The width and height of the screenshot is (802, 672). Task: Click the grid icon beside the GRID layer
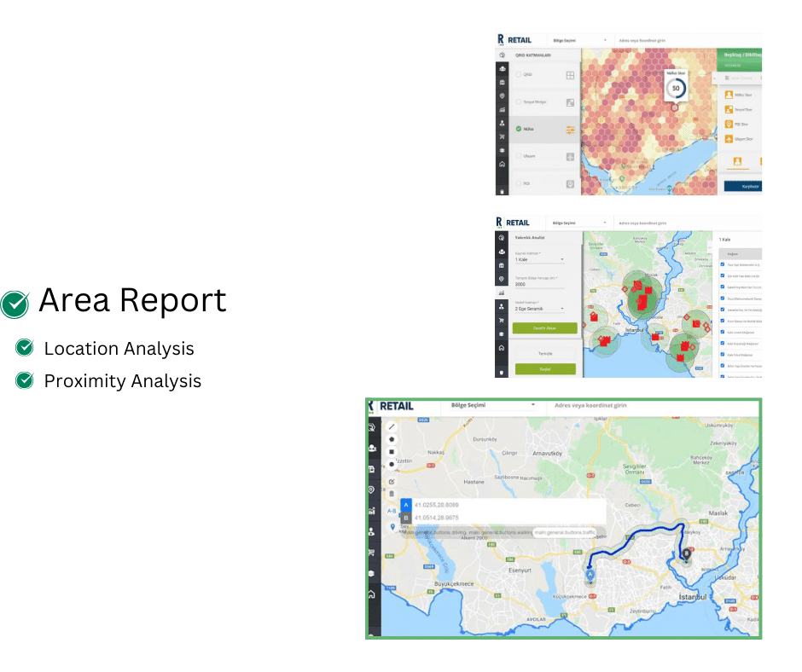570,76
